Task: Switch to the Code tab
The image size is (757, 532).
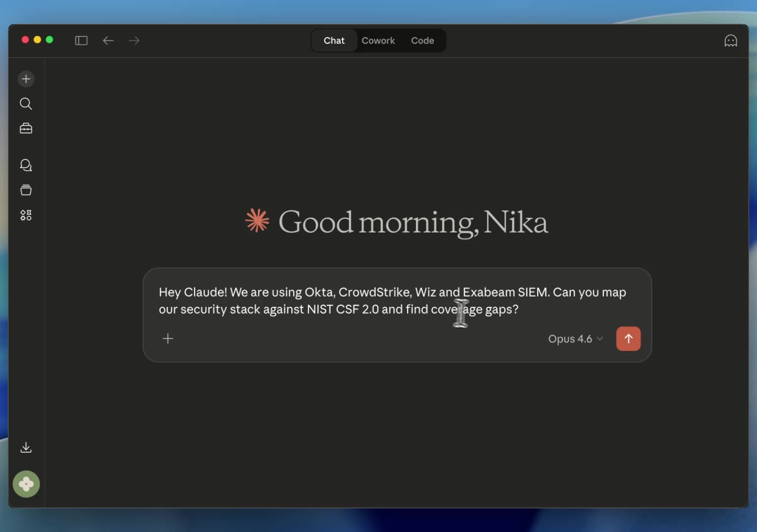Action: tap(422, 41)
